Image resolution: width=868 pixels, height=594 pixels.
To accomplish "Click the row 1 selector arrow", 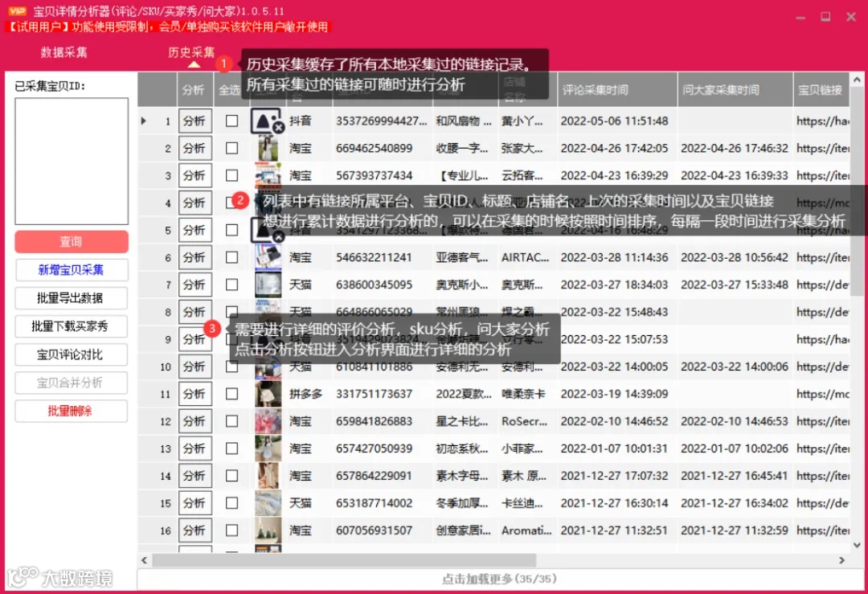I will 144,121.
